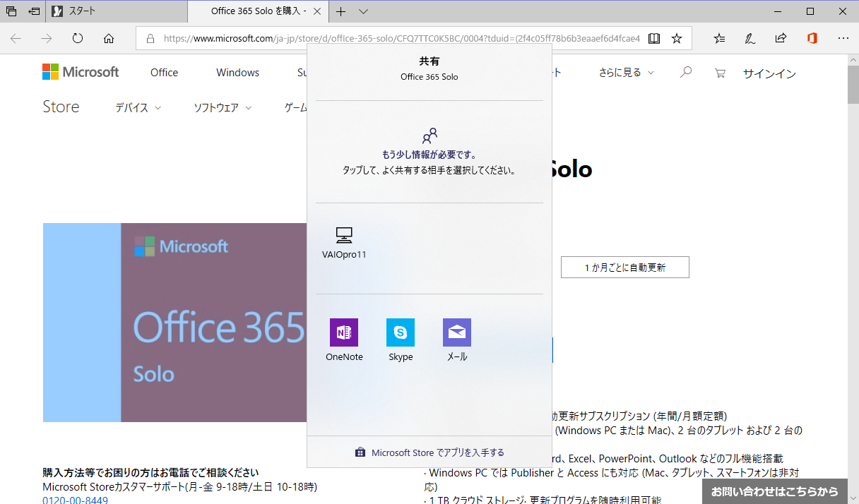Screen dimensions: 859x504
Task: Set these tabs aside
Action: (x=34, y=11)
